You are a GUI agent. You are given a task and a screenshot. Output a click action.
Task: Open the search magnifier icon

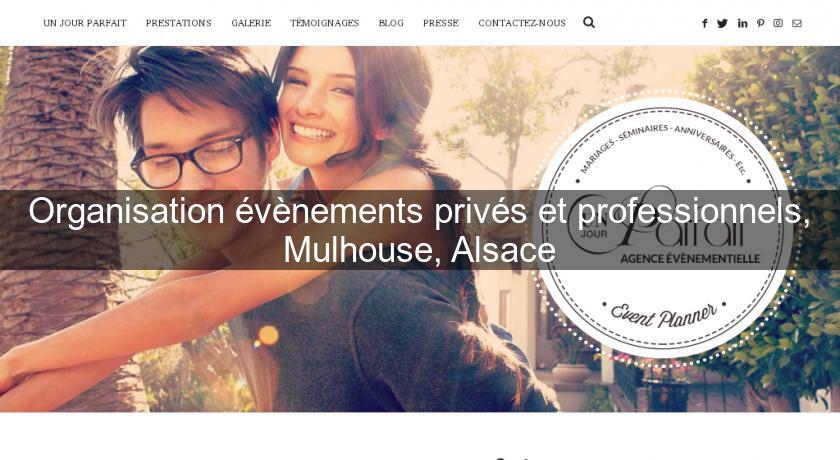coord(589,22)
